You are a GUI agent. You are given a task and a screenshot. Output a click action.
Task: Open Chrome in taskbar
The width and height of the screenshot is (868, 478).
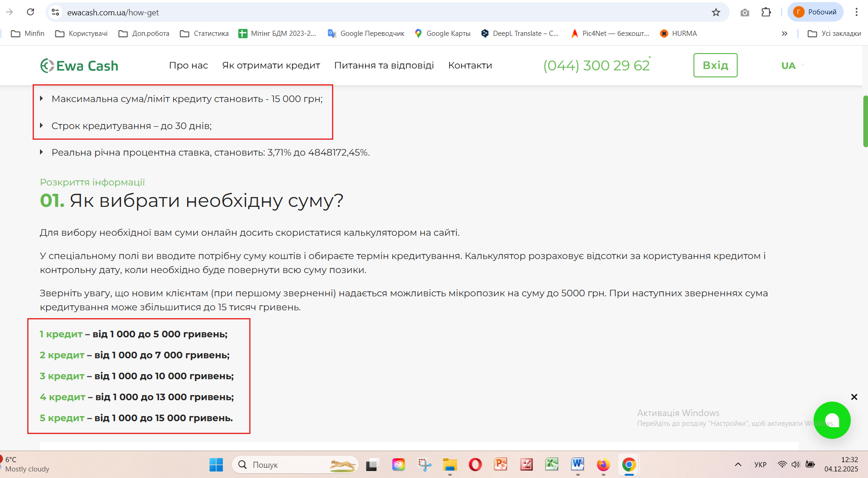(629, 464)
